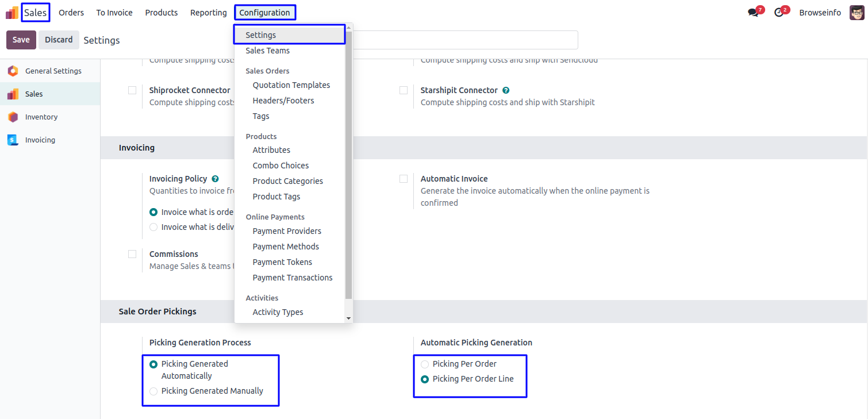
Task: Open the messages chat bubble icon
Action: 753,13
